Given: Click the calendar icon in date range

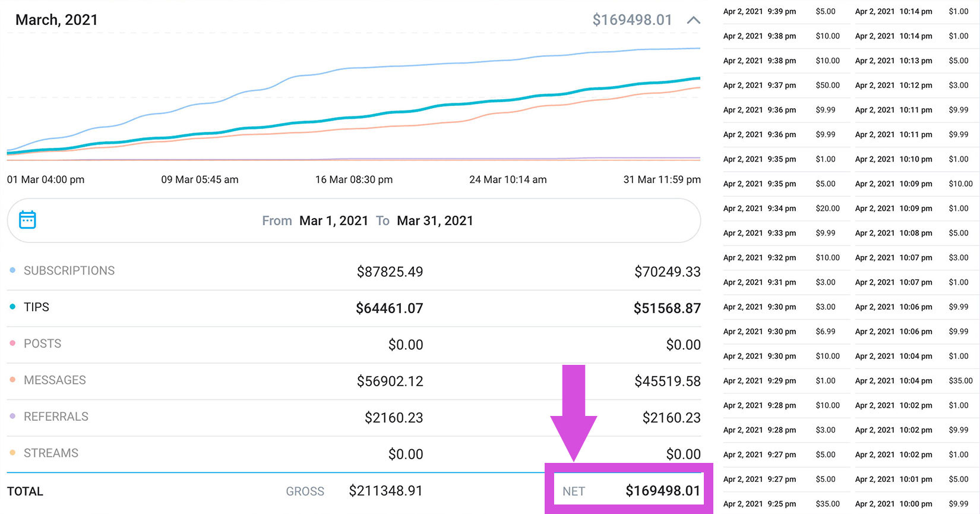Looking at the screenshot, I should 27,220.
